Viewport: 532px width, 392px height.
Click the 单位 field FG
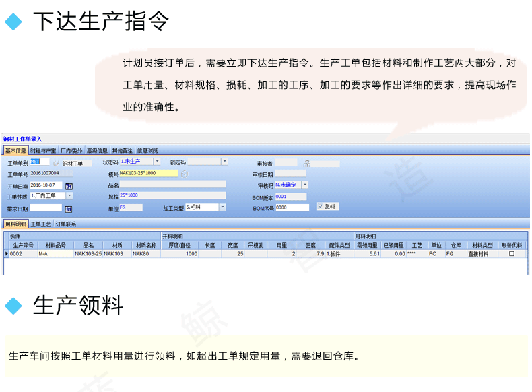click(131, 207)
